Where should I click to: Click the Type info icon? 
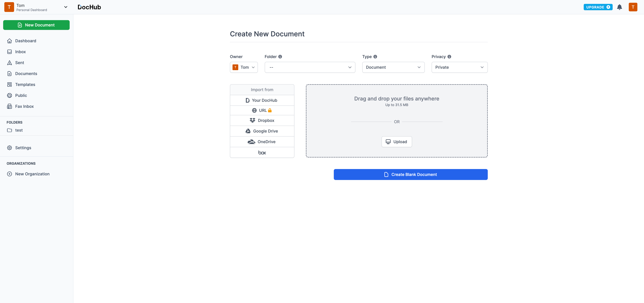[375, 57]
